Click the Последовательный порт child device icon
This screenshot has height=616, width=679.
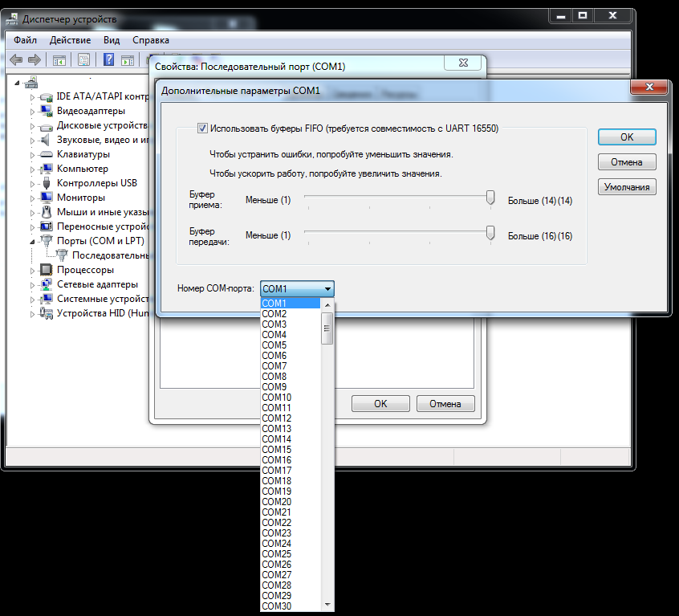(x=62, y=255)
